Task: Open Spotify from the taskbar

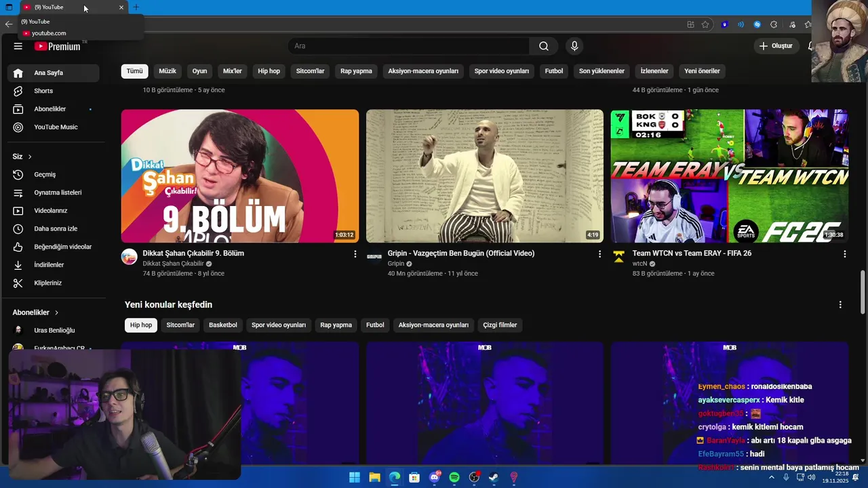Action: 454,477
